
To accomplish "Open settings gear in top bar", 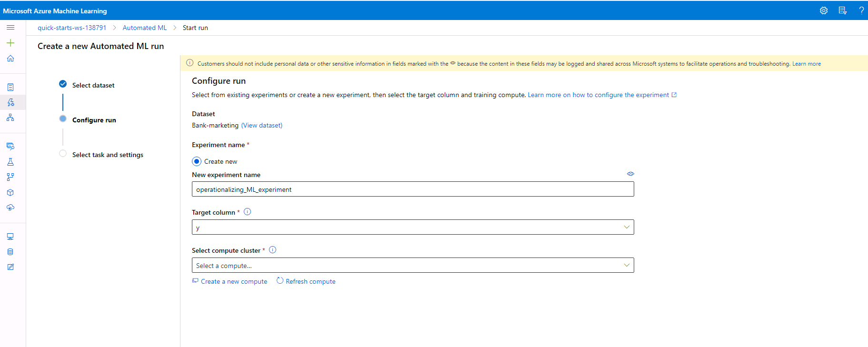I will (824, 10).
